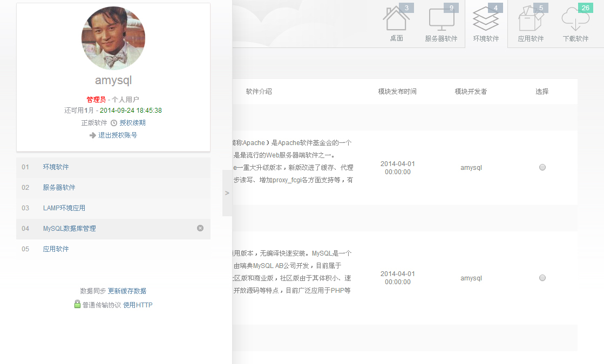604x364 pixels.
Task: Select the 环境软件 layers icon
Action: 486,20
